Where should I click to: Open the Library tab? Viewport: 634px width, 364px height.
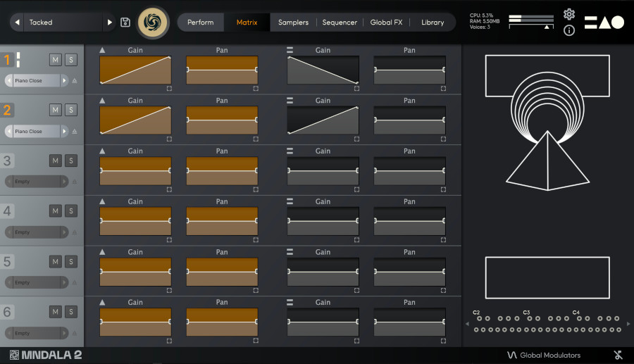pos(432,23)
